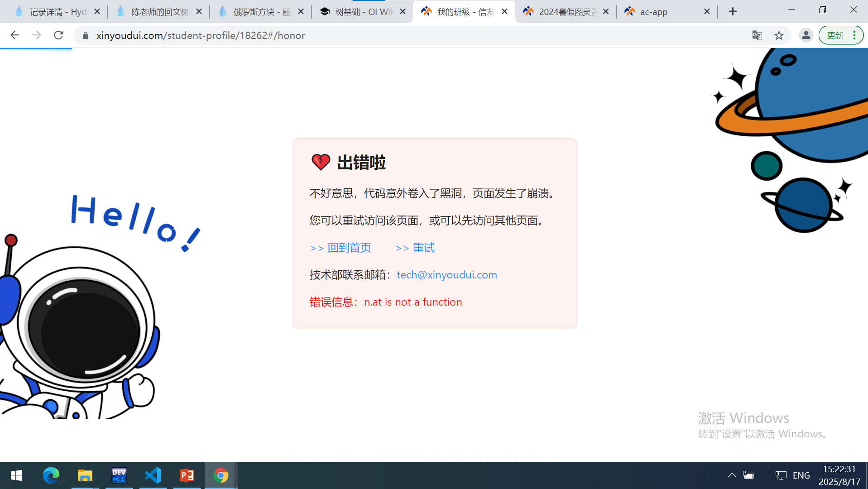Click the tech@xinyoudui.com email link
This screenshot has width=868, height=489.
click(446, 275)
